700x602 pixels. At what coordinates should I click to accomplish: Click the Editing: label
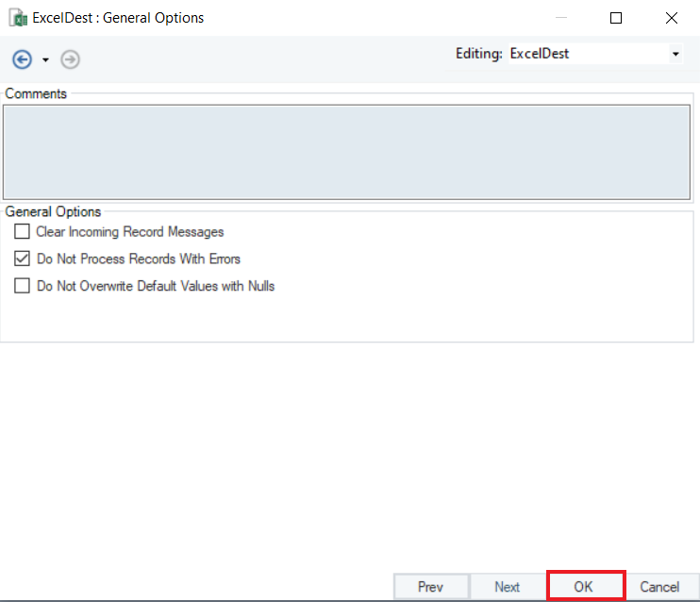tap(478, 54)
